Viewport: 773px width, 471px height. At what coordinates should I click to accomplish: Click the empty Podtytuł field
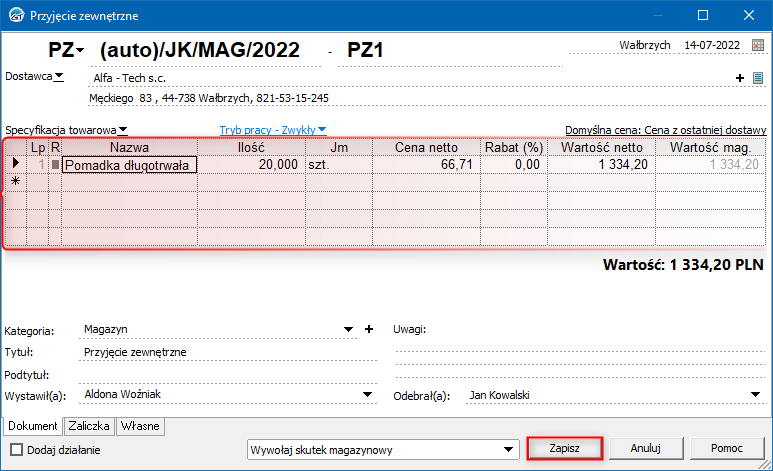(228, 375)
